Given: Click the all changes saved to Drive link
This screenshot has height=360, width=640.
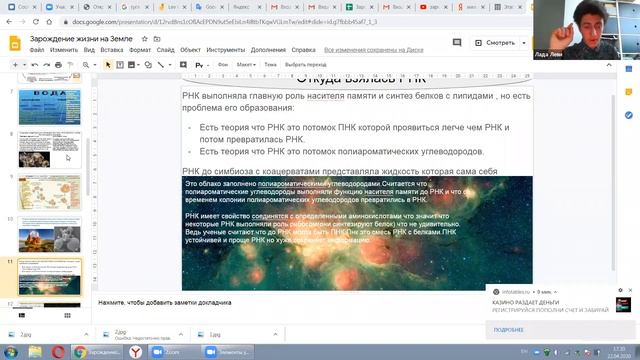Looking at the screenshot, I should coord(373,50).
